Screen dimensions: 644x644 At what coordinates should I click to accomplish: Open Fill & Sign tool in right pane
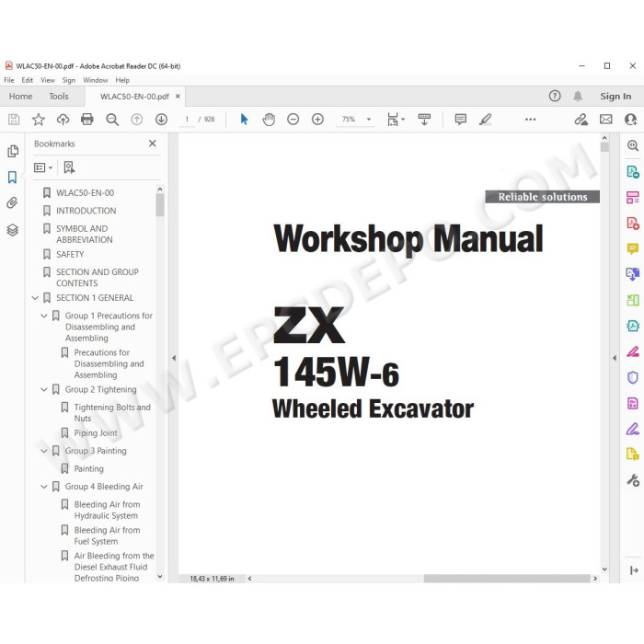633,430
